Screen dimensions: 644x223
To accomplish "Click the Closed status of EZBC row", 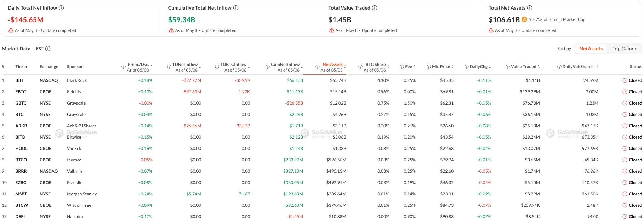I will [635, 183].
